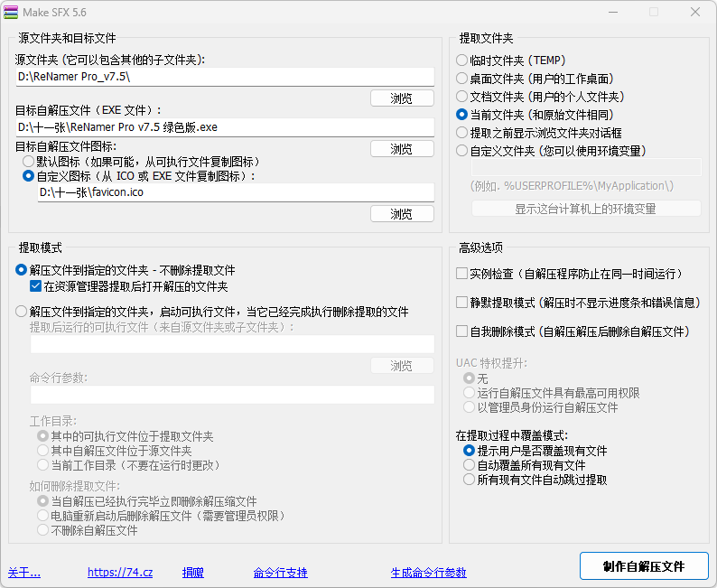Click the Make SFX app icon in title bar
Image resolution: width=717 pixels, height=588 pixels.
click(x=11, y=13)
